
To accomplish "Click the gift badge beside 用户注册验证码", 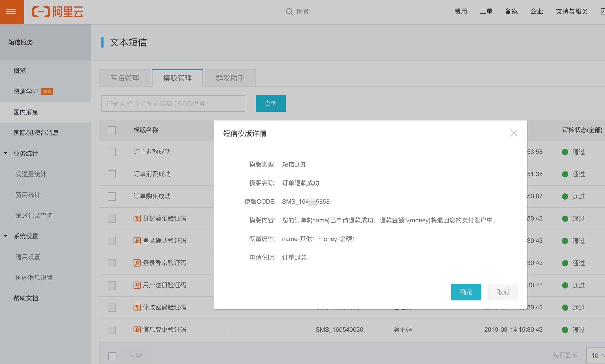I will [137, 285].
